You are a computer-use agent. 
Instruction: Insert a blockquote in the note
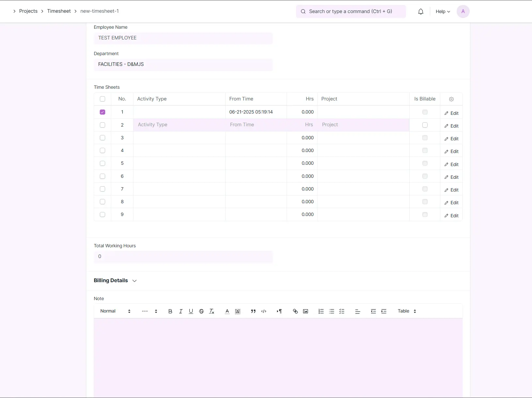coord(253,311)
